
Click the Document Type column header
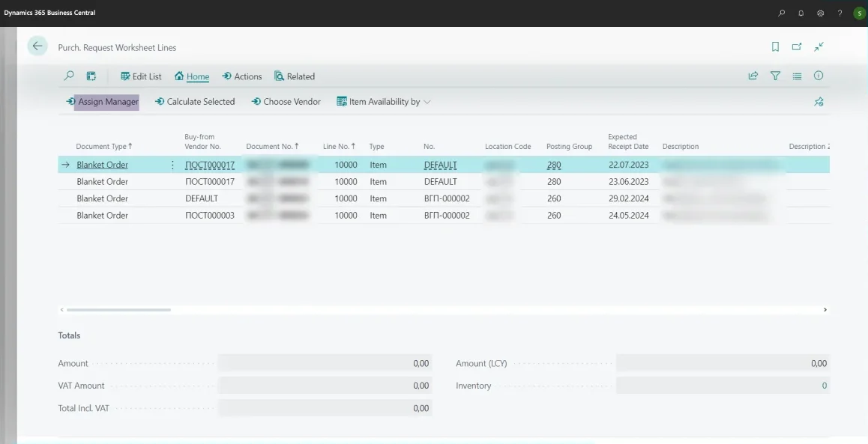pos(103,147)
